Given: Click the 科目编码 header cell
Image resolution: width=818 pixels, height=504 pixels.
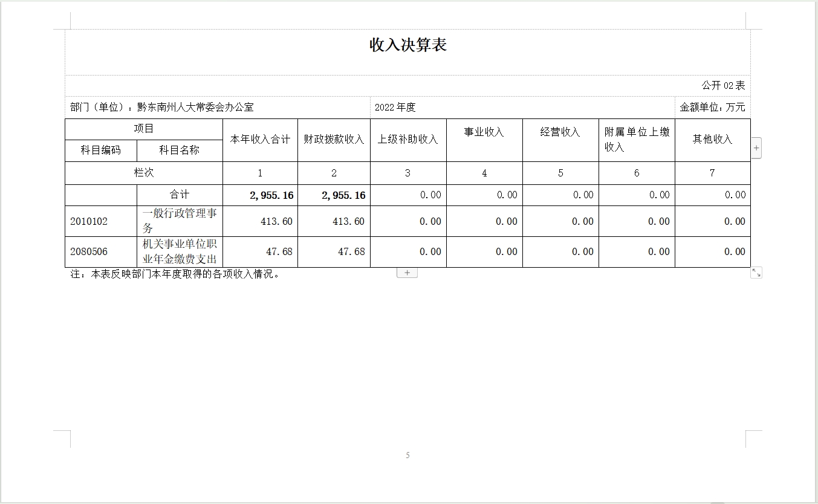Looking at the screenshot, I should (x=101, y=150).
